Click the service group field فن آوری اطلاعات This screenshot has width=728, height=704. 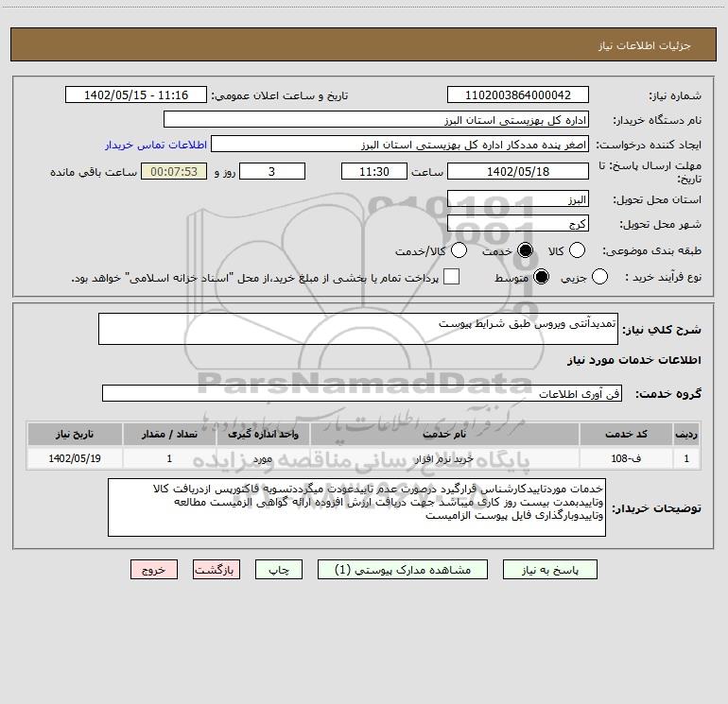coord(362,393)
